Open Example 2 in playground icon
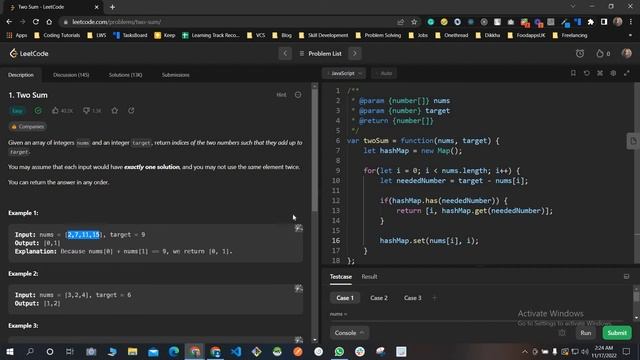This screenshot has width=640, height=360. [x=299, y=289]
